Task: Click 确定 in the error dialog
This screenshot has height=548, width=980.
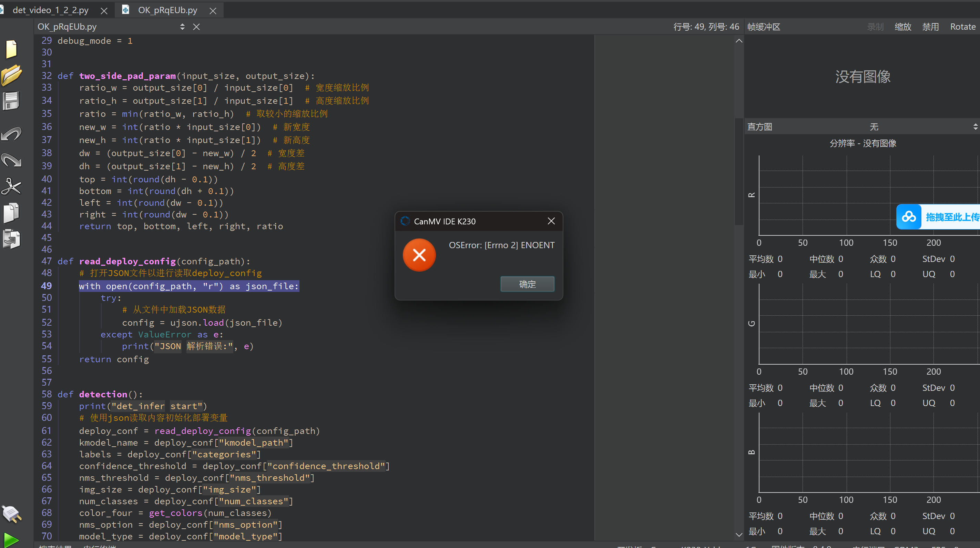Action: point(527,284)
